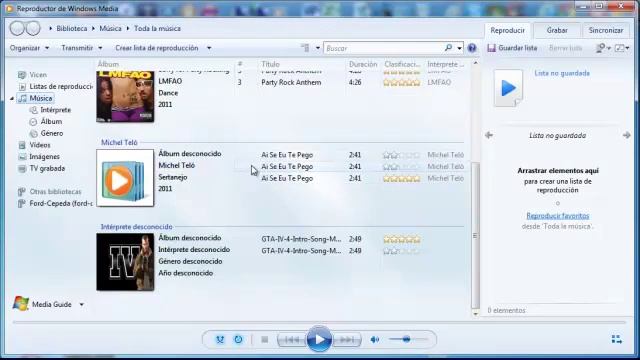Open the view options icon

(x=305, y=48)
